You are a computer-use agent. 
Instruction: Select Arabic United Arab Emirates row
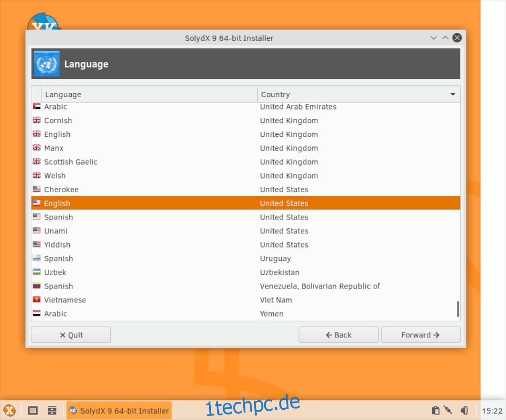click(x=246, y=107)
